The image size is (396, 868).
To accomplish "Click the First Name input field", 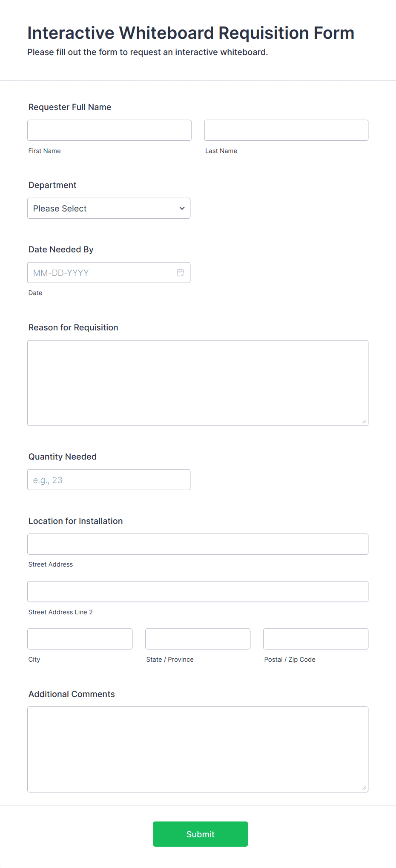I will (109, 130).
